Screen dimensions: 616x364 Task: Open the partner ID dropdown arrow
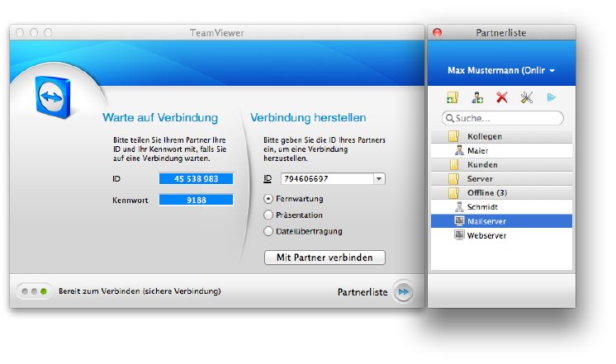[x=379, y=179]
